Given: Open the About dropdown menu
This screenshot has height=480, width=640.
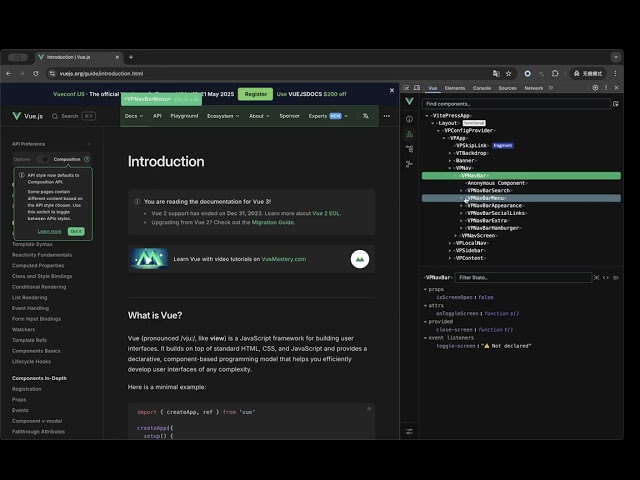Looking at the screenshot, I should coord(259,116).
